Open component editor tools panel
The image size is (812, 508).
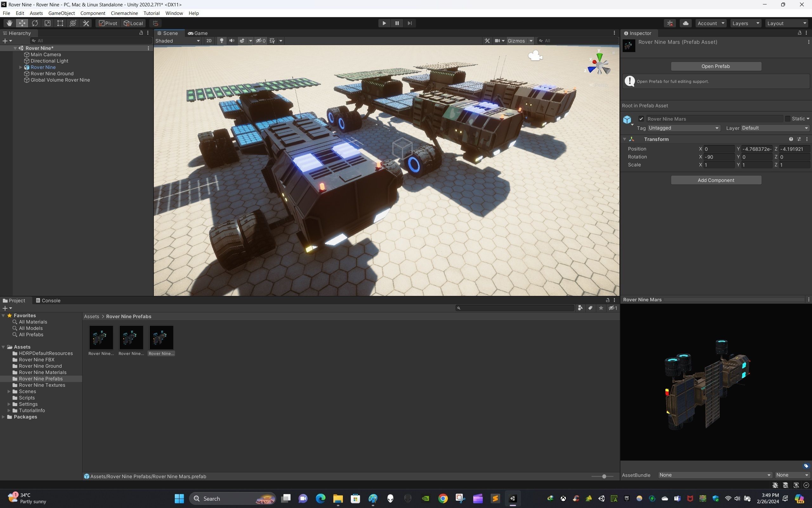[x=487, y=41]
